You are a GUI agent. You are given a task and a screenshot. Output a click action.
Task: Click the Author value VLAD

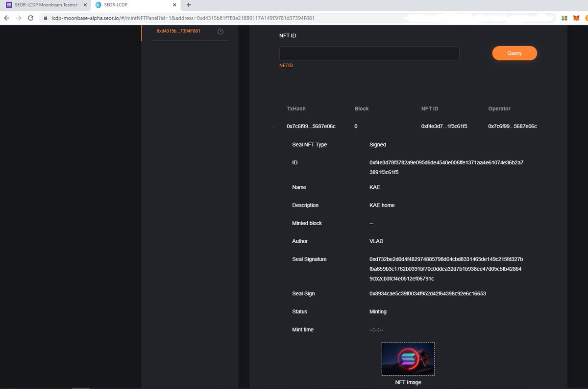pos(377,241)
